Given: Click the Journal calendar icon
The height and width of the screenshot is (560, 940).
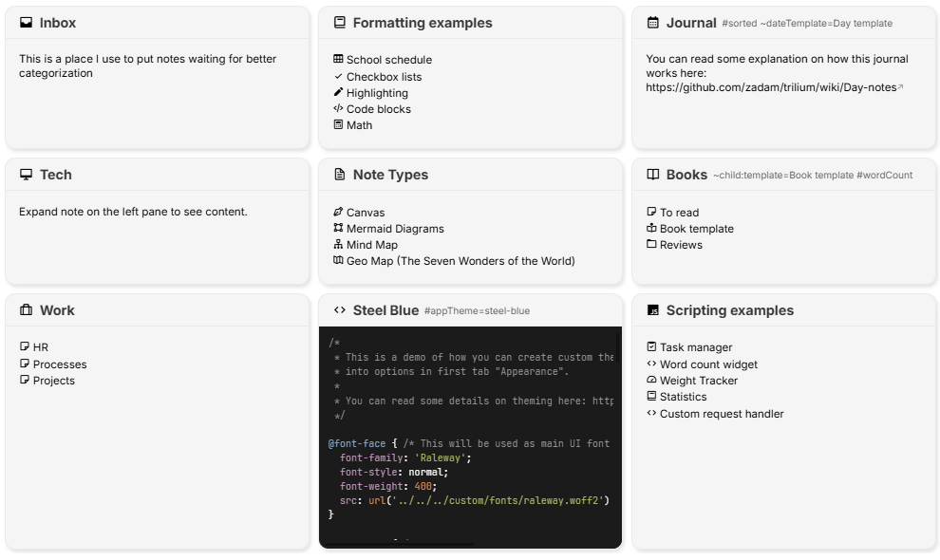Looking at the screenshot, I should point(652,23).
